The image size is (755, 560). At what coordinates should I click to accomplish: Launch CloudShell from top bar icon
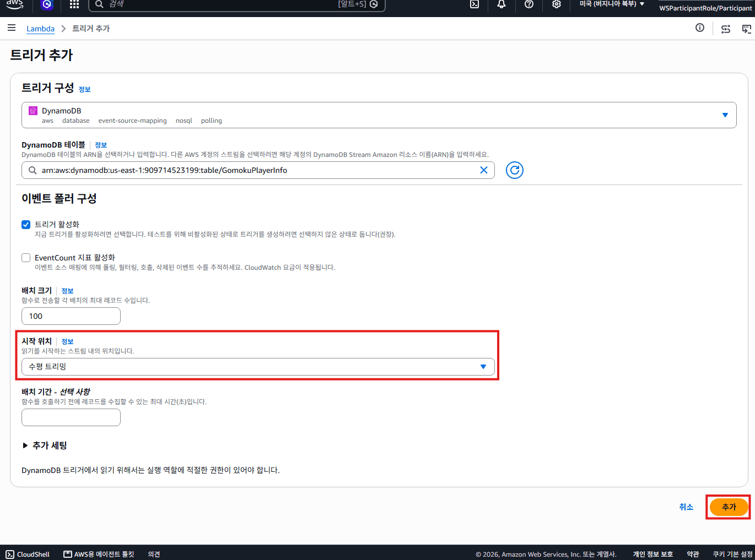tap(474, 4)
